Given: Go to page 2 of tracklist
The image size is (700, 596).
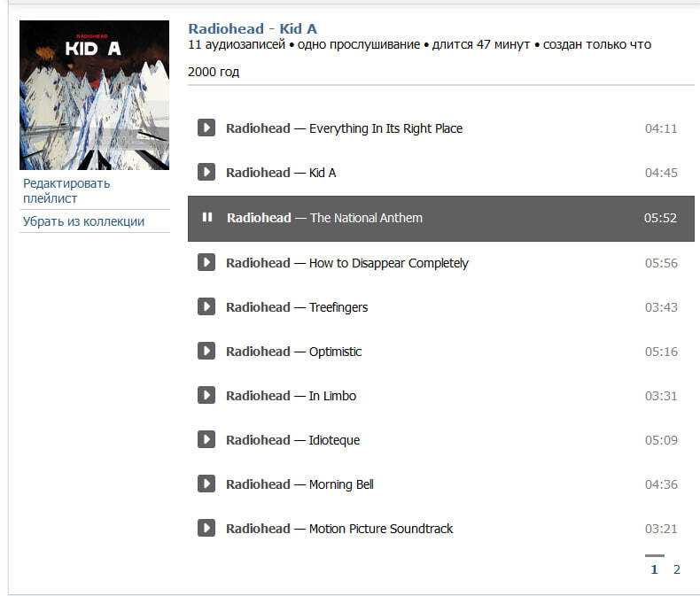Looking at the screenshot, I should (x=677, y=569).
